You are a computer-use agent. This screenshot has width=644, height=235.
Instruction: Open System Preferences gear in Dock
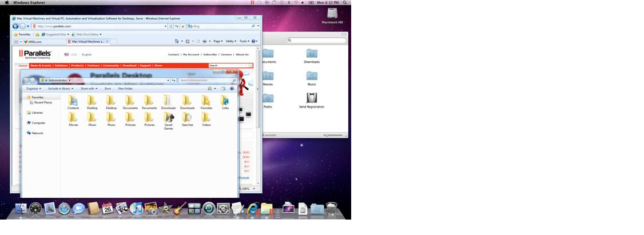point(223,209)
